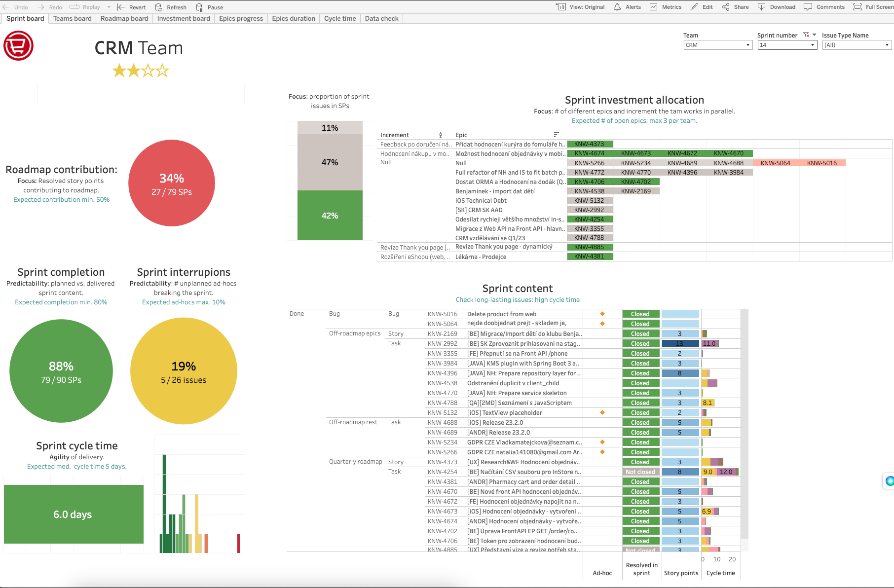Open the View: Original icon
The height and width of the screenshot is (588, 894).
561,7
